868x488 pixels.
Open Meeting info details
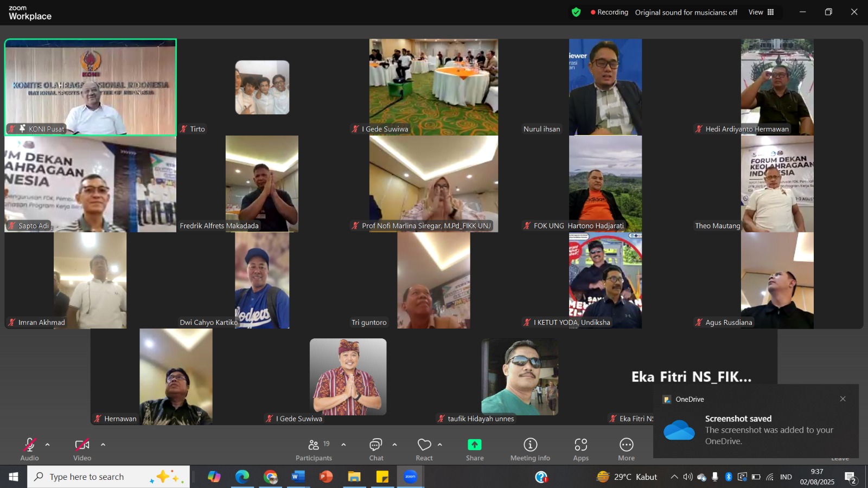[530, 449]
